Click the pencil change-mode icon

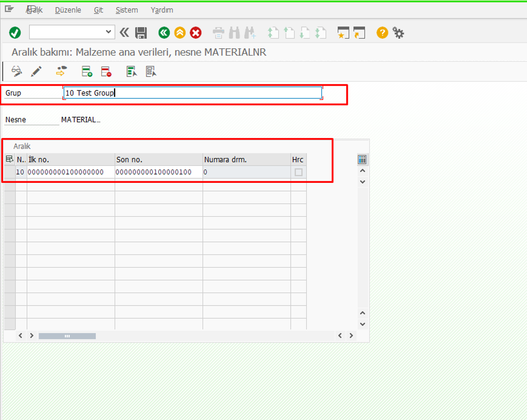click(36, 71)
